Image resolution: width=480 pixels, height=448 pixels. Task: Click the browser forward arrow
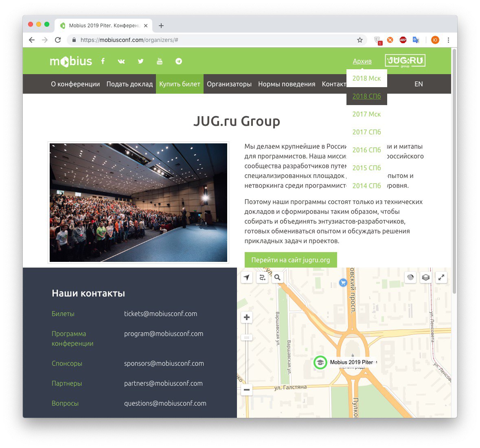tap(45, 40)
